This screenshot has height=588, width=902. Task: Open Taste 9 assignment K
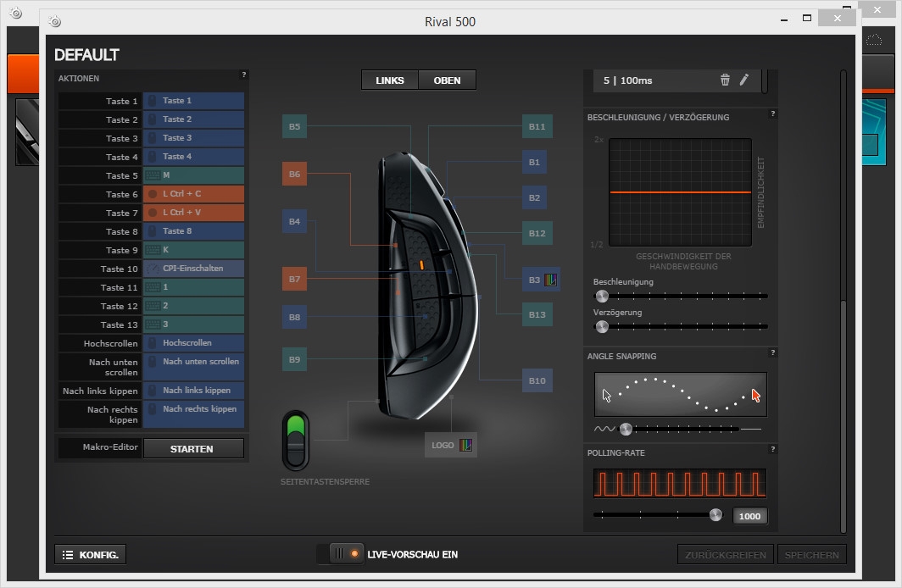pos(194,249)
